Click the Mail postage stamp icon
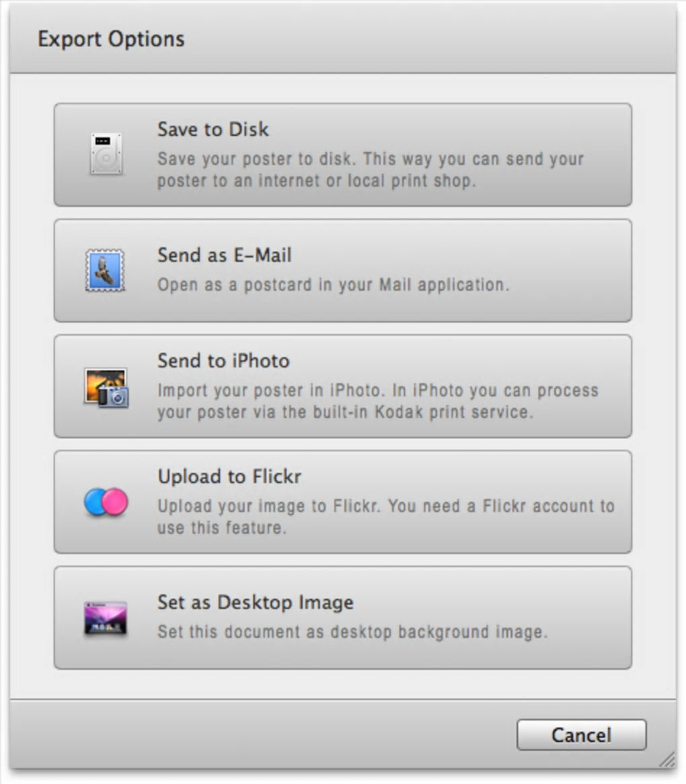 point(105,270)
